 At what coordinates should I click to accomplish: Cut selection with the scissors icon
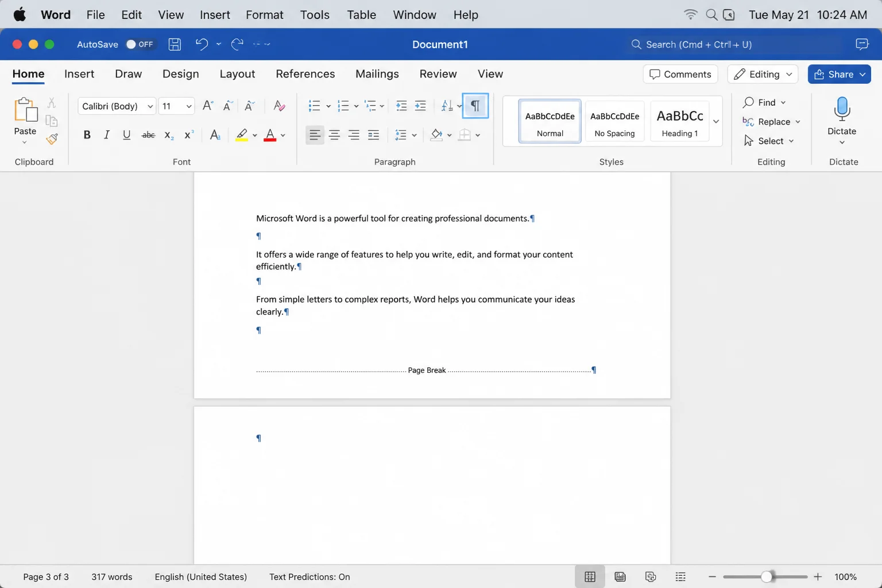click(52, 102)
